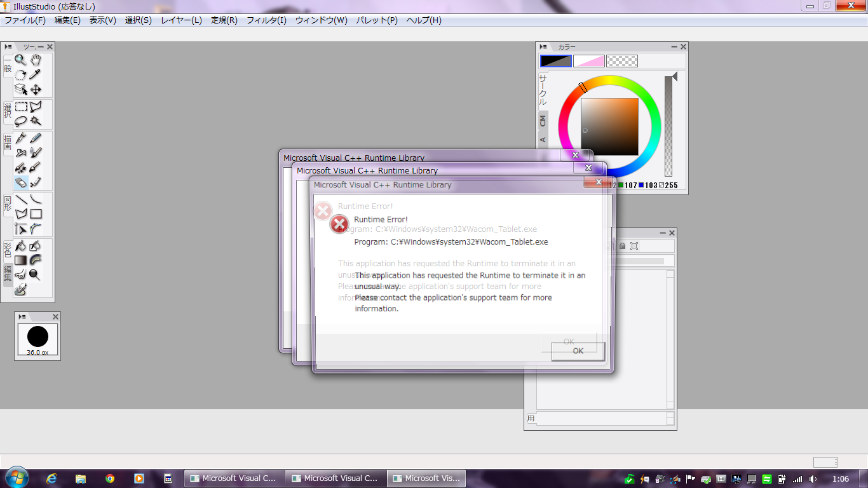Image resolution: width=868 pixels, height=488 pixels.
Task: Open Windows Explorer folder in taskbar
Action: click(x=81, y=478)
